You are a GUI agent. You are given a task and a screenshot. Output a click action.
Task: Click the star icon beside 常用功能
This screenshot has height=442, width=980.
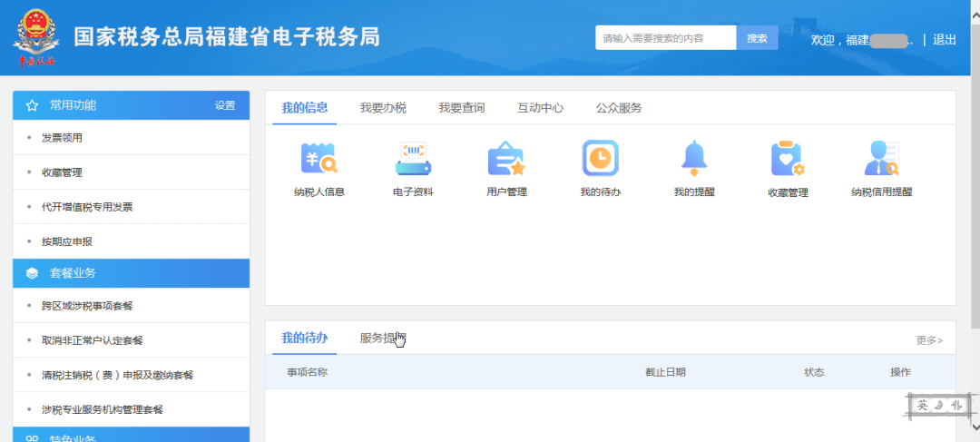click(x=32, y=105)
